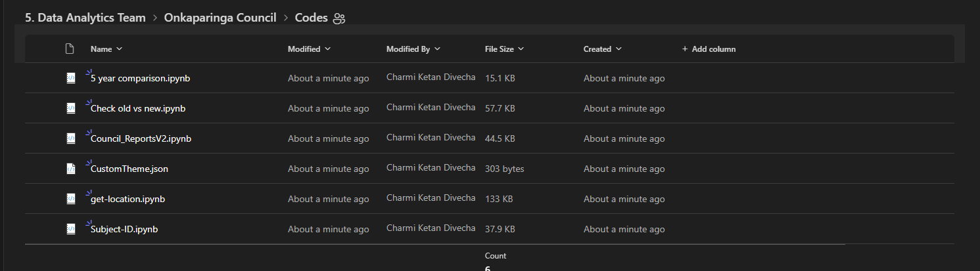This screenshot has height=271, width=980.
Task: Click the Subject-ID notebook file icon
Action: pyautogui.click(x=70, y=229)
